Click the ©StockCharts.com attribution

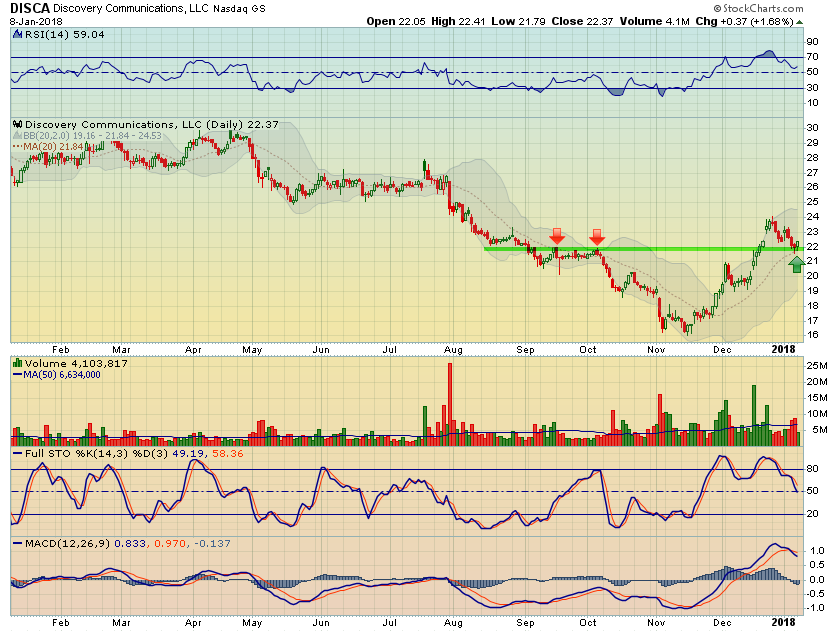[x=759, y=8]
